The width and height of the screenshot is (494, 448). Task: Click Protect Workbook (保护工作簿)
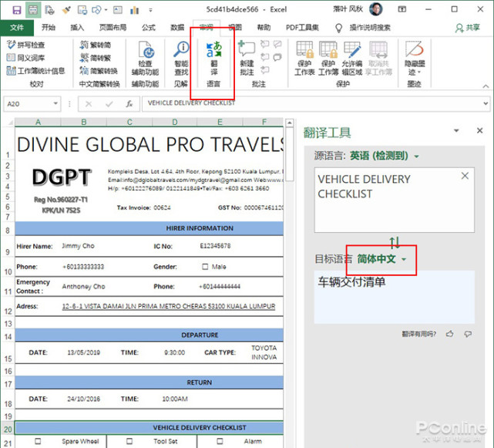328,59
